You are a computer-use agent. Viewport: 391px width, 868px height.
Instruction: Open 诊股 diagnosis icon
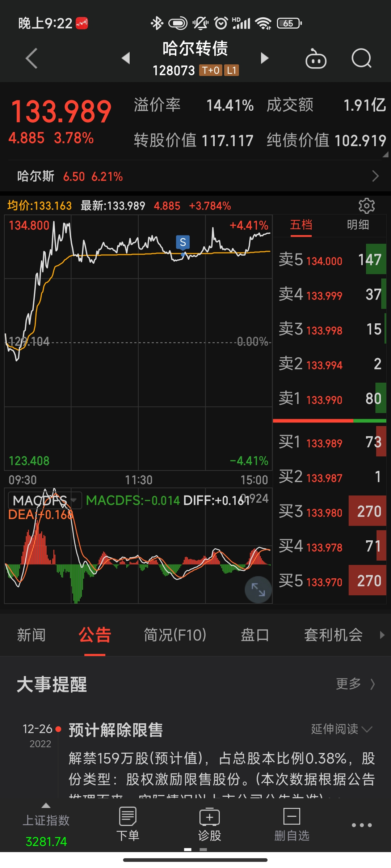coord(210,825)
